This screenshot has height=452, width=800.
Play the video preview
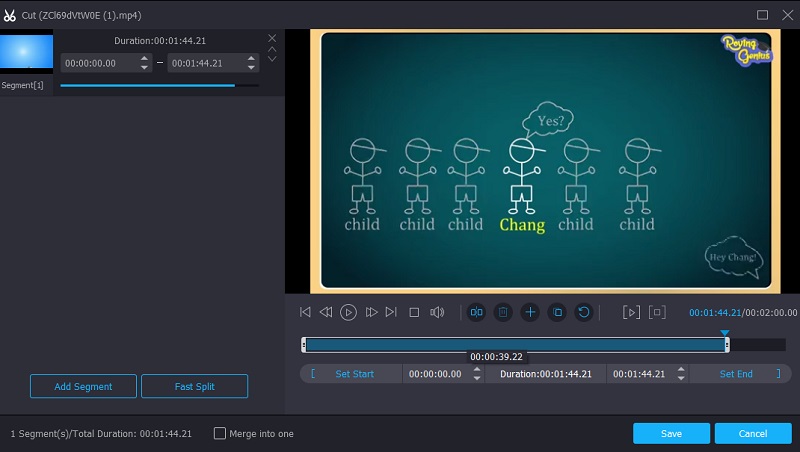click(348, 312)
